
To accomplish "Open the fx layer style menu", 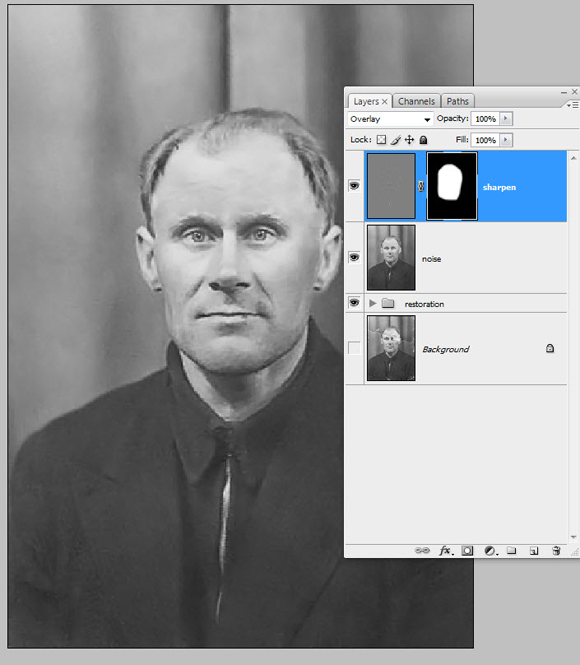I will [446, 550].
